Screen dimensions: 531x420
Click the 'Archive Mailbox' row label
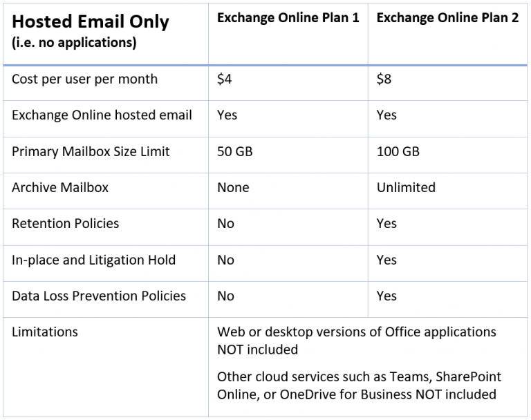(x=60, y=187)
